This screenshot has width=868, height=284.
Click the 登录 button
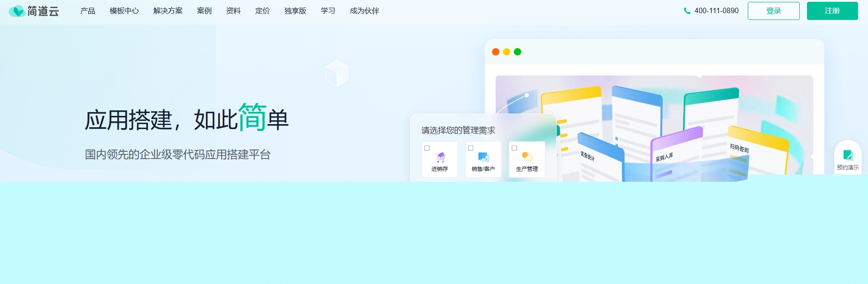(774, 11)
